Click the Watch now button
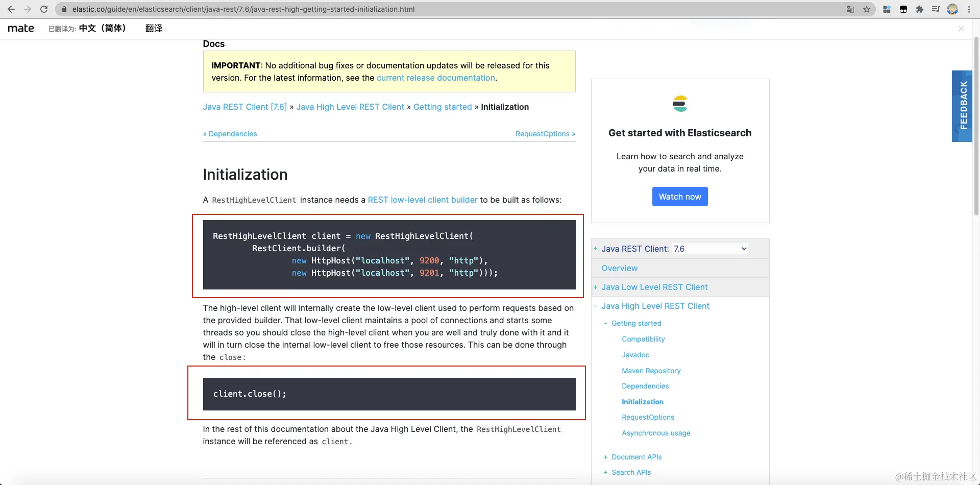 click(680, 197)
